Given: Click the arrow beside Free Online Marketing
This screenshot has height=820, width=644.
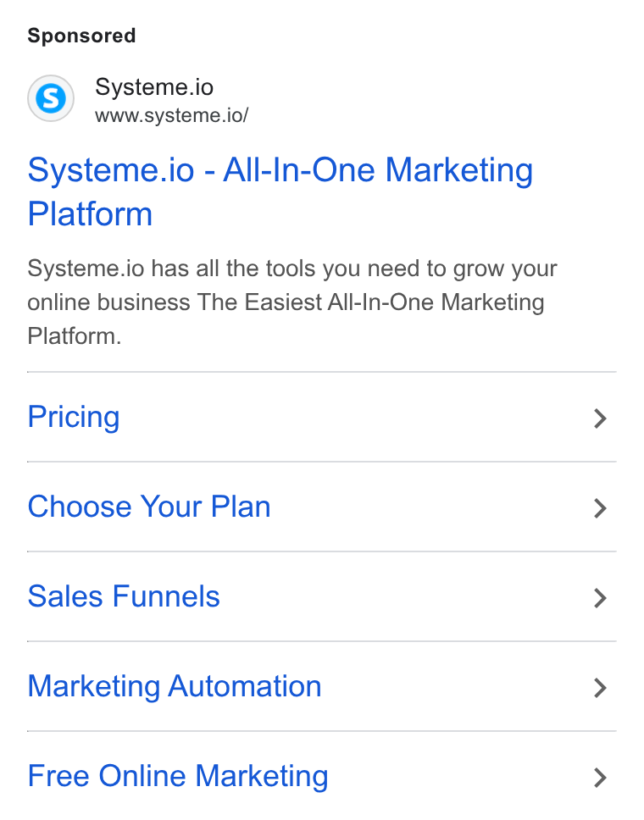Looking at the screenshot, I should pyautogui.click(x=601, y=778).
